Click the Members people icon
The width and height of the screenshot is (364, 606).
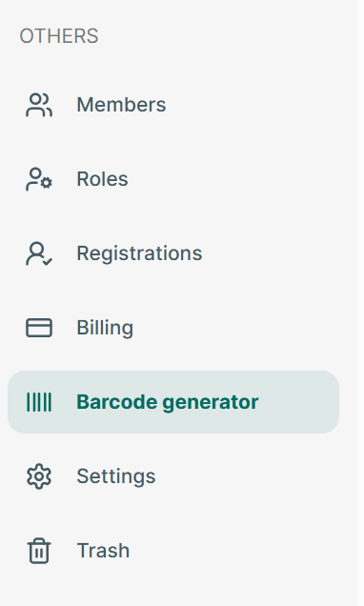[x=39, y=105]
